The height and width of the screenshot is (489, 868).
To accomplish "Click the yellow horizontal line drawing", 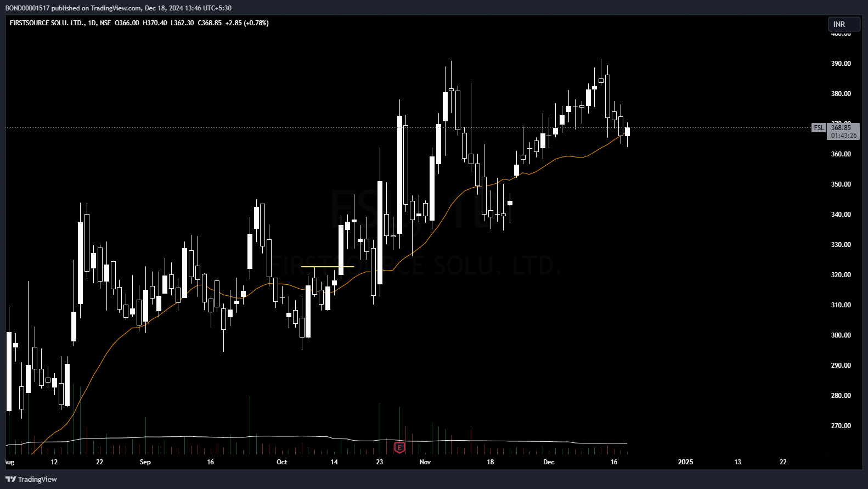I will tap(328, 267).
